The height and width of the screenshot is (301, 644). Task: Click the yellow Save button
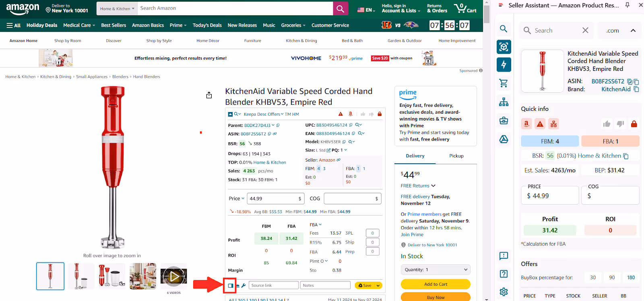point(365,285)
